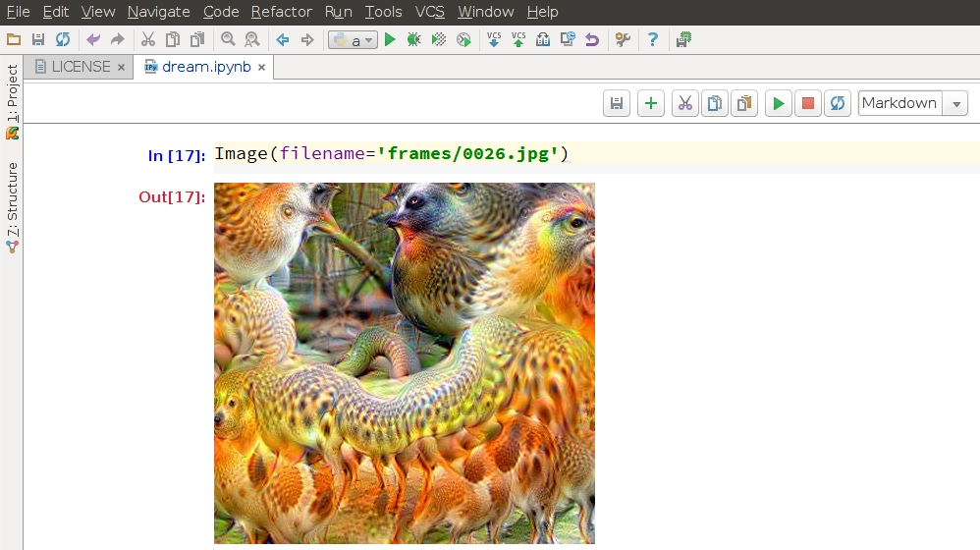Expand the run configuration dropdown 'a'

click(x=354, y=40)
